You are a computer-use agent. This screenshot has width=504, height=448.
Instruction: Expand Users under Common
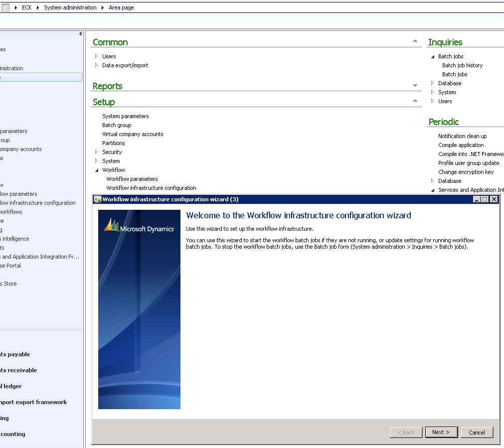(96, 56)
